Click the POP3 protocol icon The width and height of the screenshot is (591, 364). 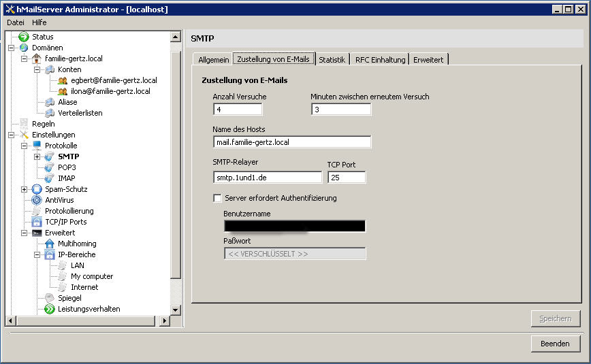pyautogui.click(x=50, y=167)
